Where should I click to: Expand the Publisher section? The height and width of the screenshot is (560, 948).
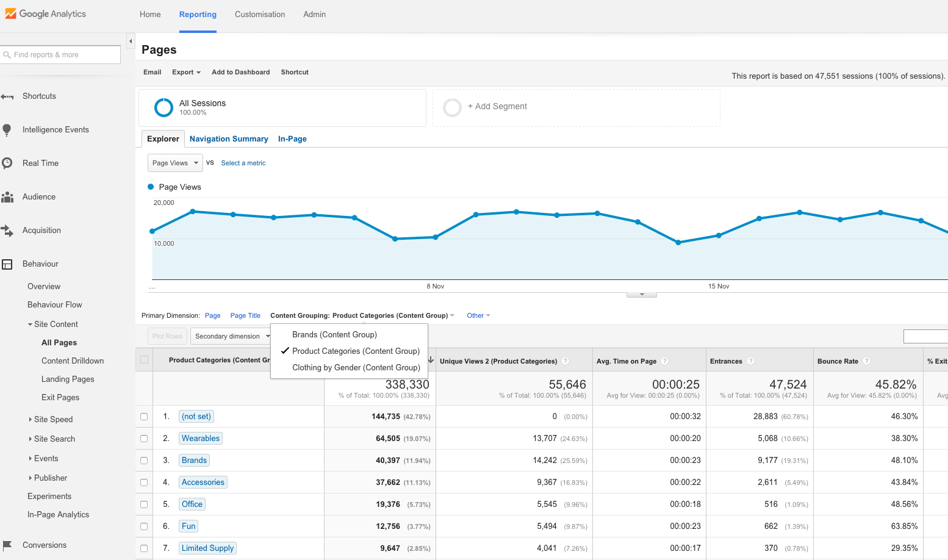pyautogui.click(x=31, y=478)
